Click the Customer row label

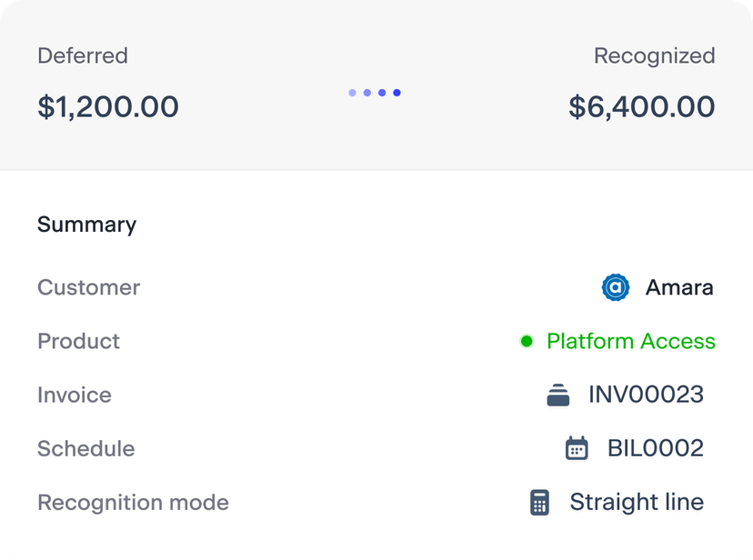[89, 287]
